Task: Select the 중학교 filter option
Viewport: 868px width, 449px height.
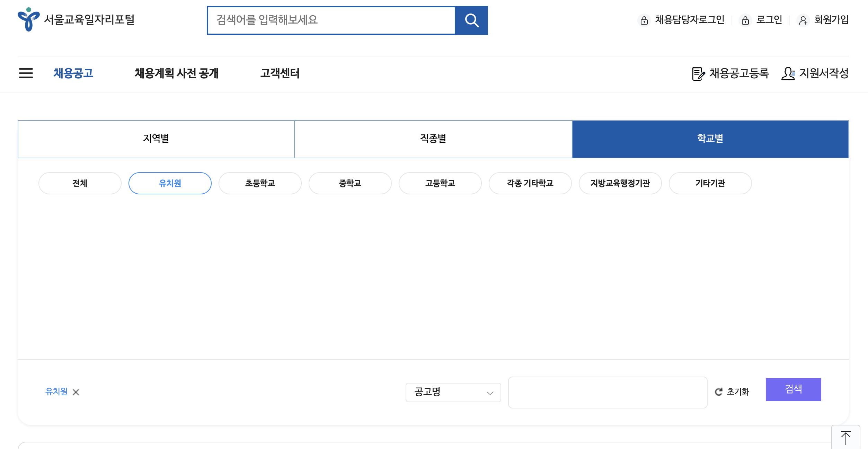Action: (350, 183)
